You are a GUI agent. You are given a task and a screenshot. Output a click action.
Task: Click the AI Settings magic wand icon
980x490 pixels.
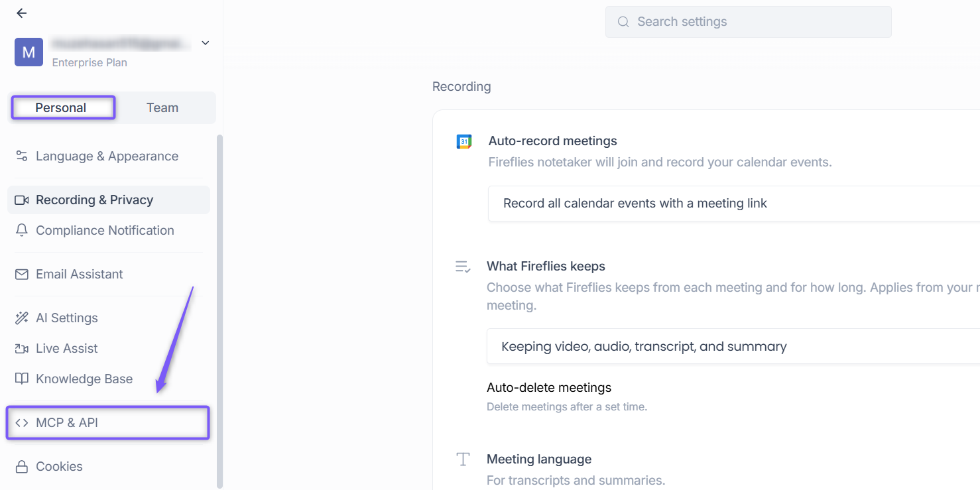(22, 318)
